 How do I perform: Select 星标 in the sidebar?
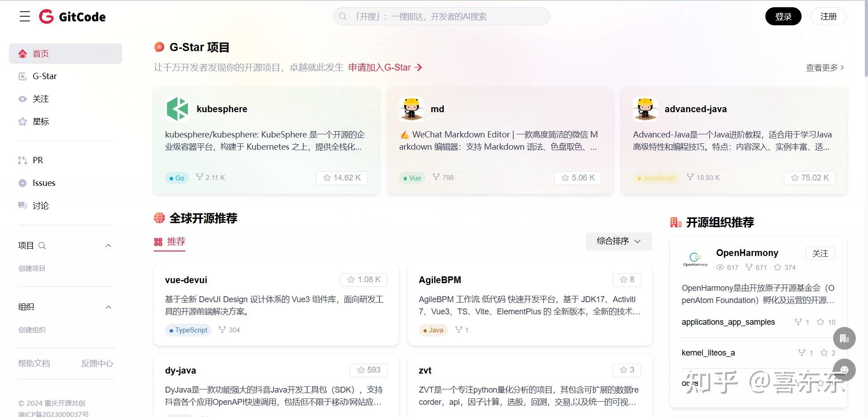point(66,122)
